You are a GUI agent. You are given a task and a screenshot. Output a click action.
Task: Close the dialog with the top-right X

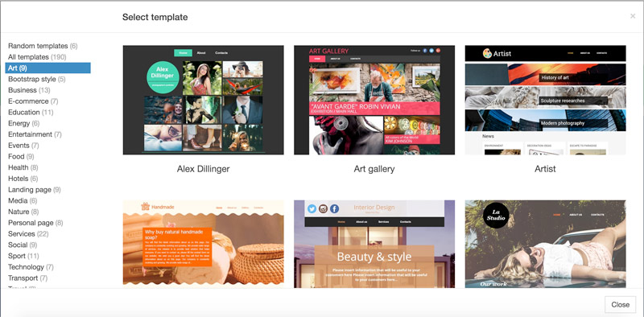(x=633, y=16)
